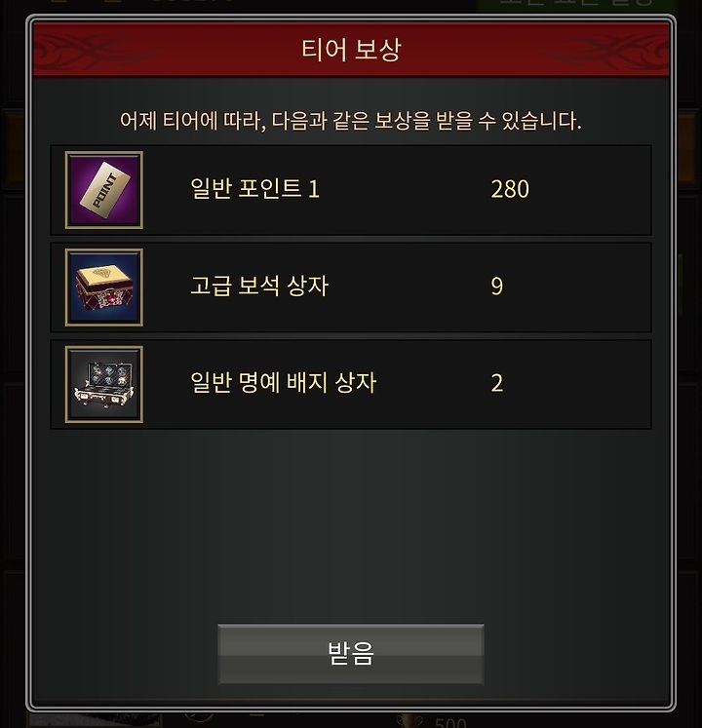The width and height of the screenshot is (702, 728).
Task: Click the green button behind the dialog top
Action: pyautogui.click(x=576, y=6)
